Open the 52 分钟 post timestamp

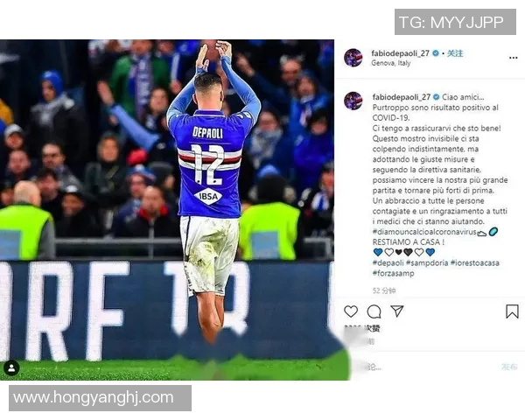(384, 290)
